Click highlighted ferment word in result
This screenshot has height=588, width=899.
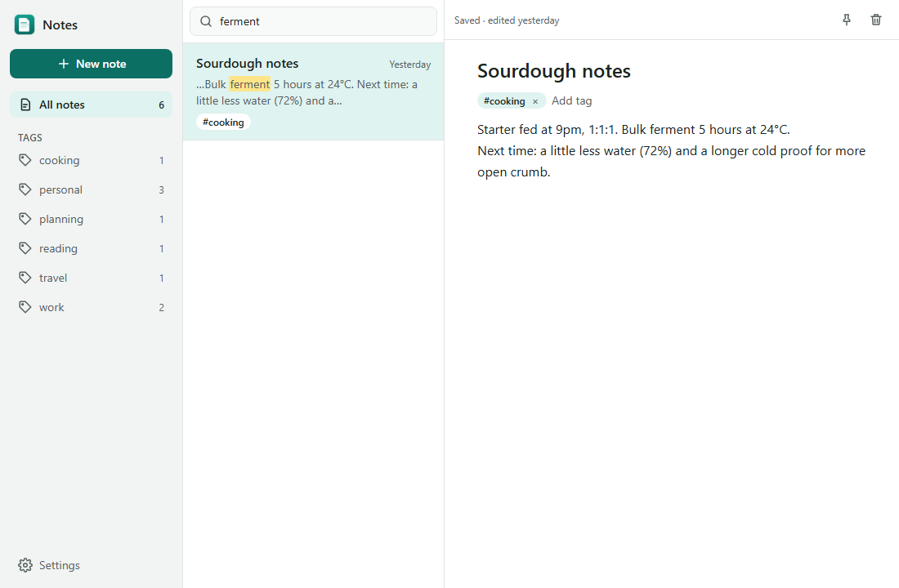pyautogui.click(x=249, y=84)
